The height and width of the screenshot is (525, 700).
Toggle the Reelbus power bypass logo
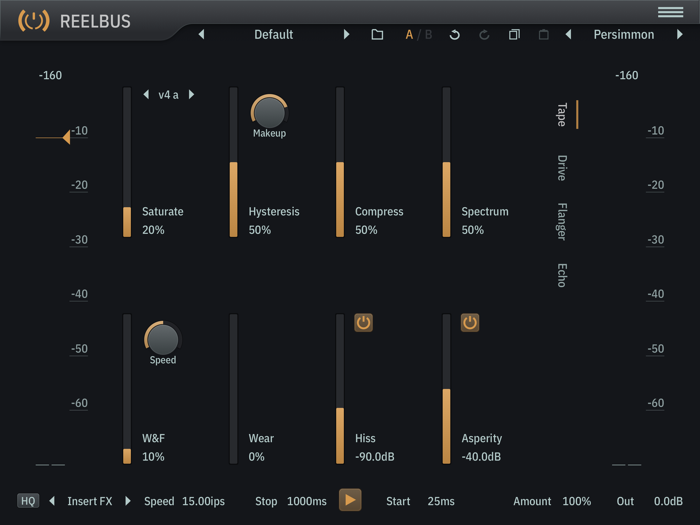point(33,21)
